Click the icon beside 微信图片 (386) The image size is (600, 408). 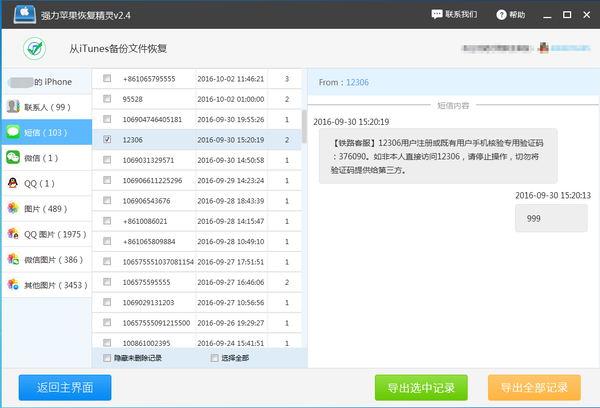13,259
